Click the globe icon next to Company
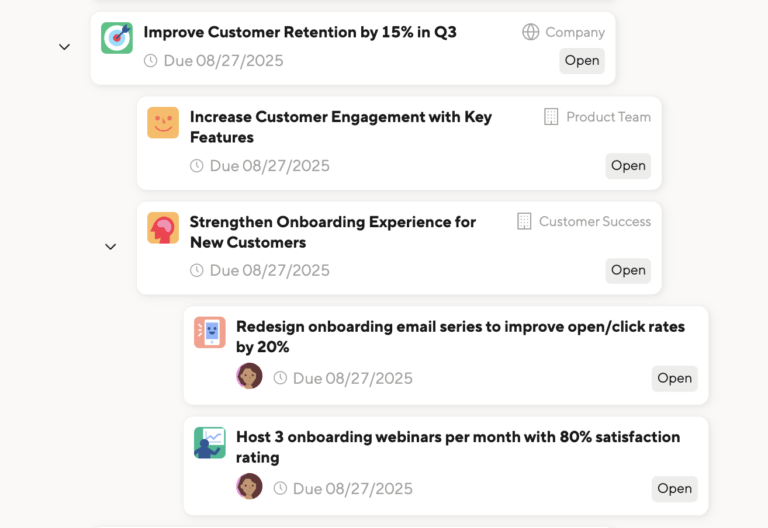Image resolution: width=768 pixels, height=528 pixels. point(530,32)
